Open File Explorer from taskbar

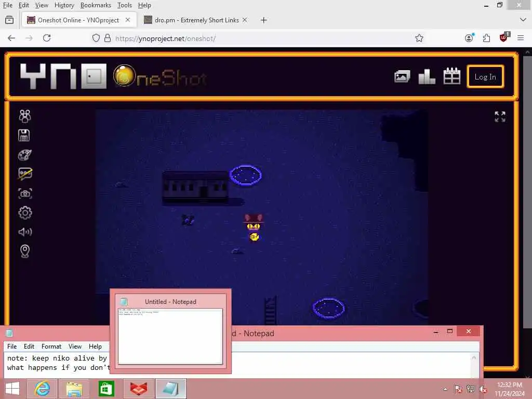pyautogui.click(x=74, y=389)
